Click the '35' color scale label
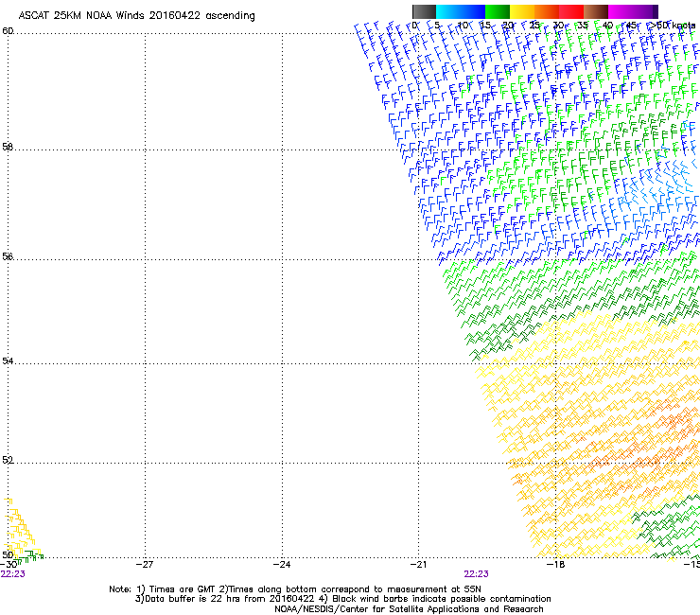700x615 pixels. coord(583,26)
